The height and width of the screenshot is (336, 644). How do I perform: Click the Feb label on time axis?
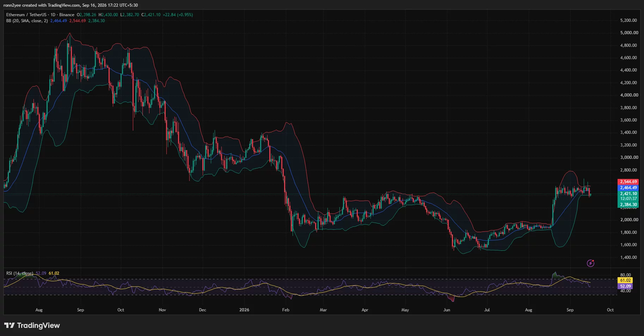coord(286,310)
